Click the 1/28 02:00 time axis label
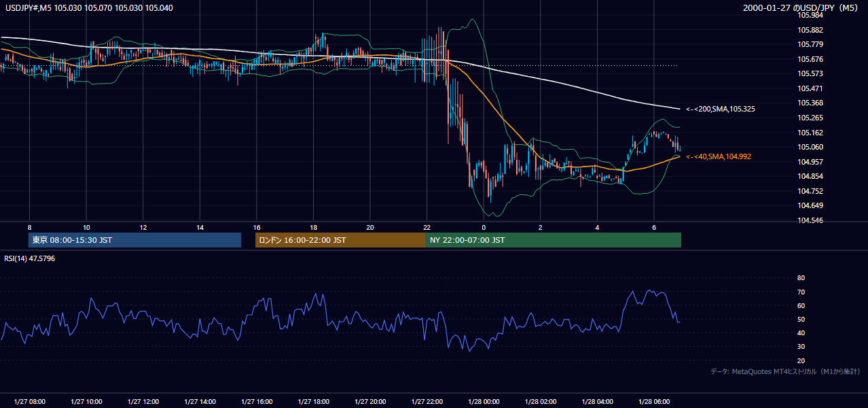The width and height of the screenshot is (868, 408). tap(541, 402)
